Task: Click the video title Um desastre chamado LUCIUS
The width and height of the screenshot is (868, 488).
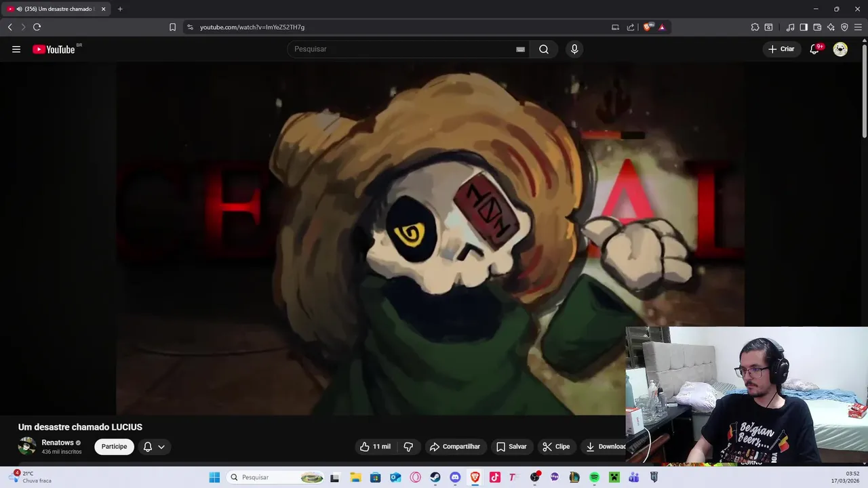Action: point(80,427)
